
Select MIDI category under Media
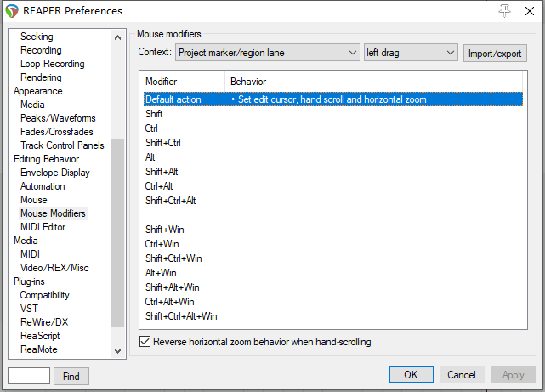(31, 254)
